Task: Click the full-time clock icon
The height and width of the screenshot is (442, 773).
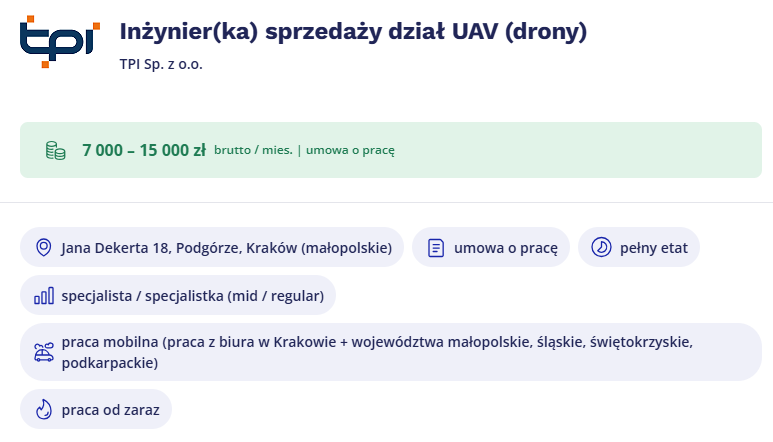Action: click(600, 247)
